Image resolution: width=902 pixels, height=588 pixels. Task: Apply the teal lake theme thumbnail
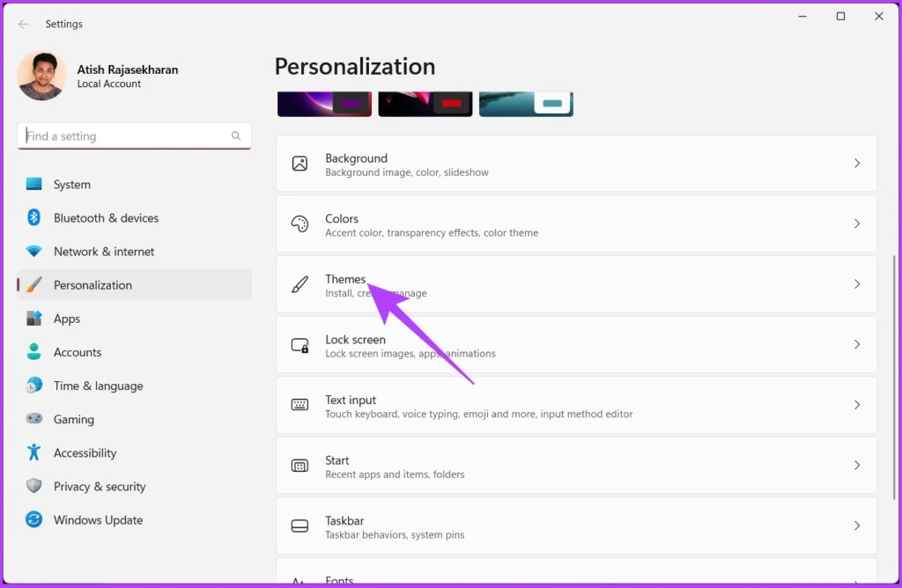click(526, 104)
